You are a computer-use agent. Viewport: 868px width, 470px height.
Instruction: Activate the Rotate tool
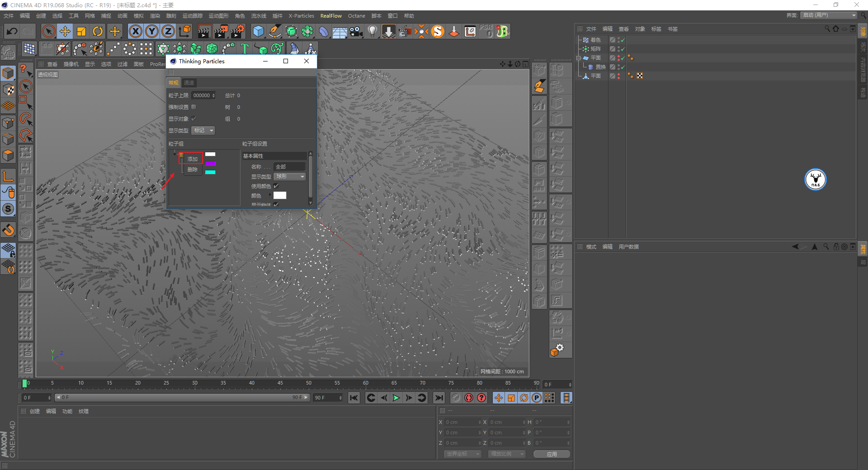98,31
